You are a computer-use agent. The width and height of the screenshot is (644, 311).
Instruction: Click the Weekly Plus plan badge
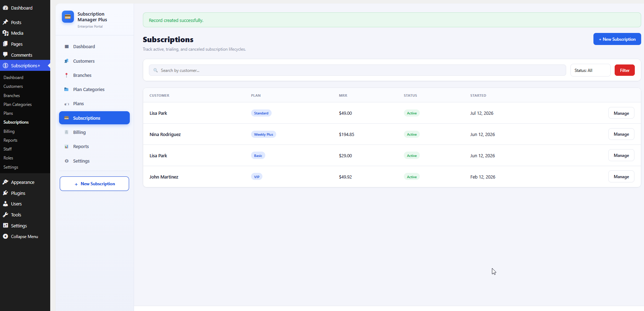tap(263, 134)
